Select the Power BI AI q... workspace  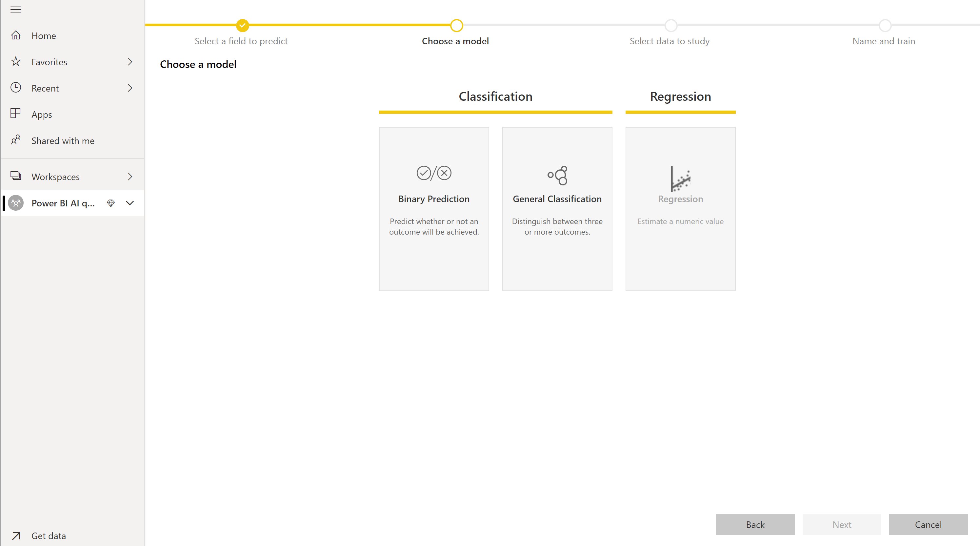click(x=63, y=203)
